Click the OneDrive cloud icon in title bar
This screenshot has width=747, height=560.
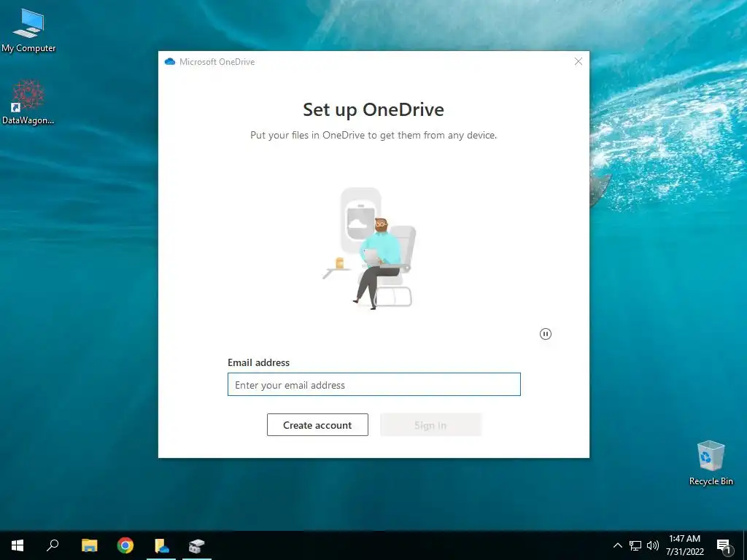click(x=169, y=61)
